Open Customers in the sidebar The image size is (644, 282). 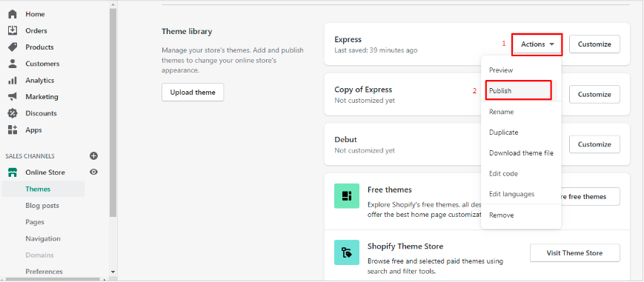[42, 64]
